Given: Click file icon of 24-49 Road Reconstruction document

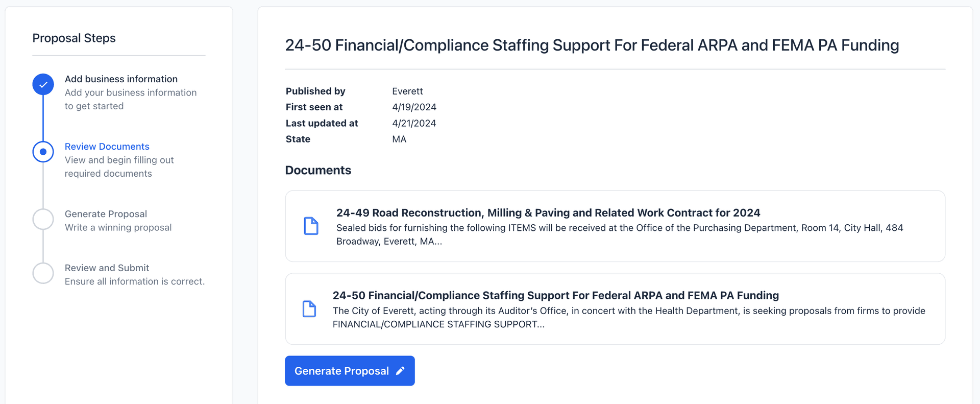Looking at the screenshot, I should 311,226.
